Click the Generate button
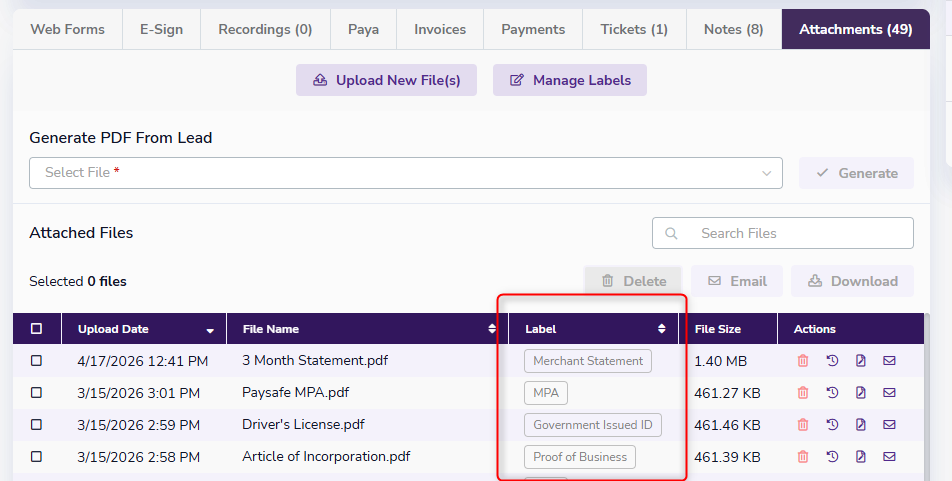The height and width of the screenshot is (481, 952). tap(856, 173)
